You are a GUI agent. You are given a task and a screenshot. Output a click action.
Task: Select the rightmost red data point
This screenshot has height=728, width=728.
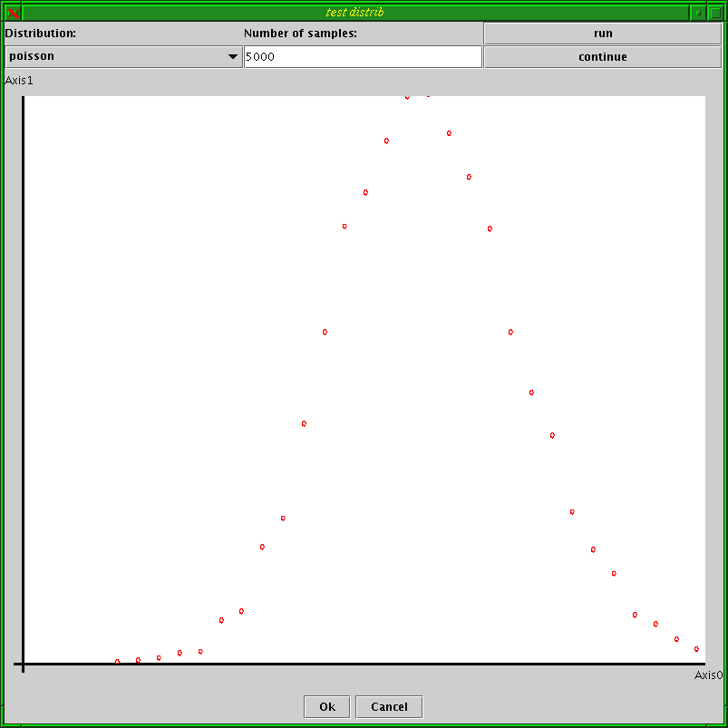(x=696, y=649)
